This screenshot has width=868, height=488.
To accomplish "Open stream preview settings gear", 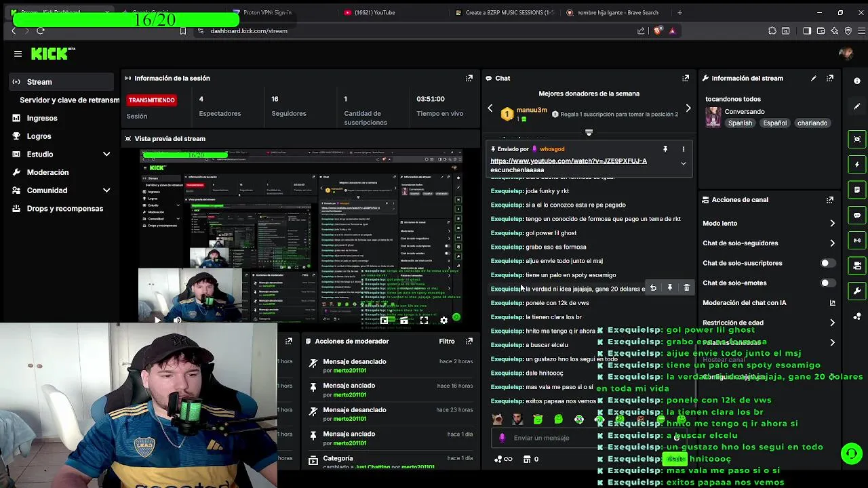I will [443, 321].
